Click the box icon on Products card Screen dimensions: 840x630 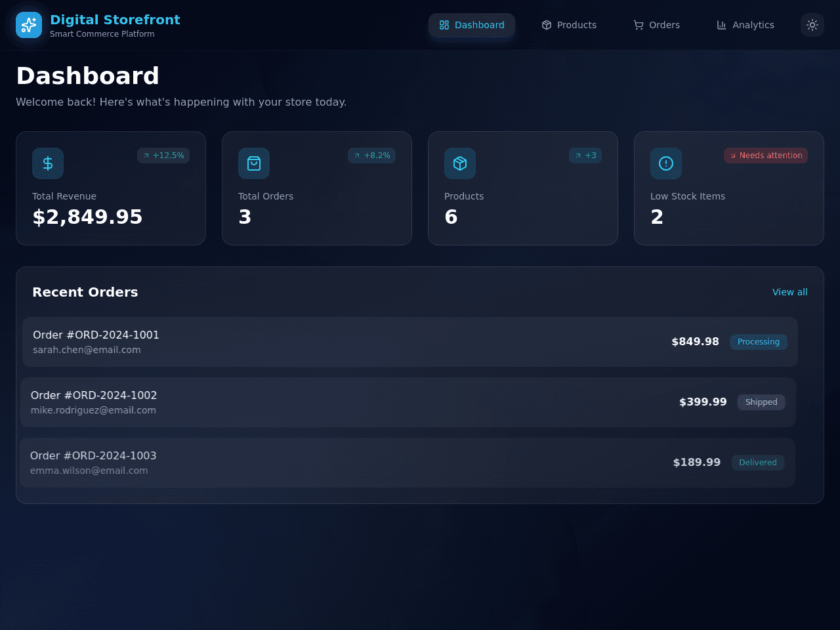pyautogui.click(x=460, y=163)
